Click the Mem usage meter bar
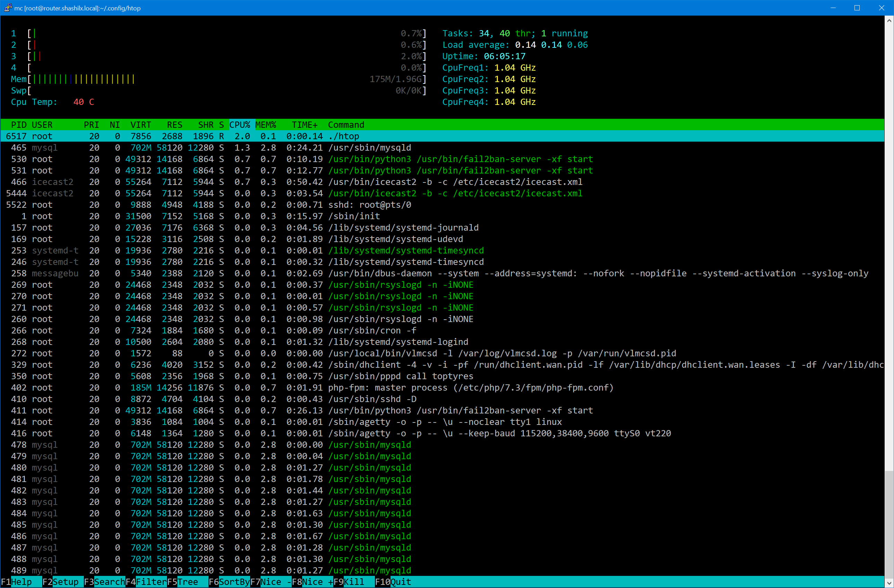 (219, 79)
